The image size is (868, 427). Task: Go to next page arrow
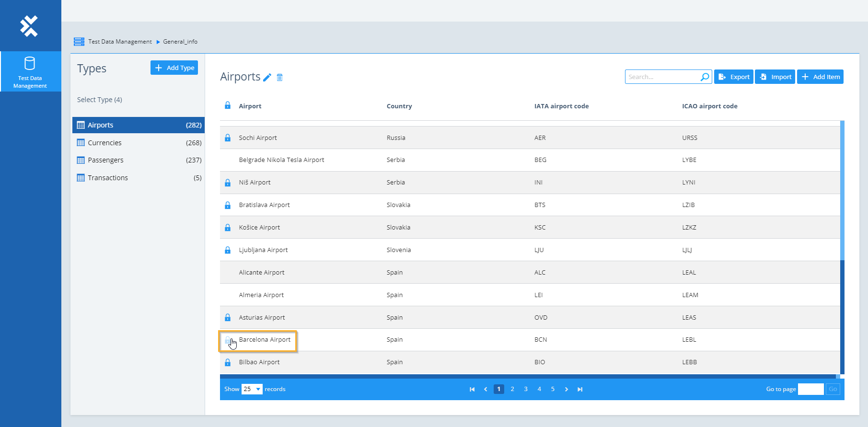click(567, 389)
